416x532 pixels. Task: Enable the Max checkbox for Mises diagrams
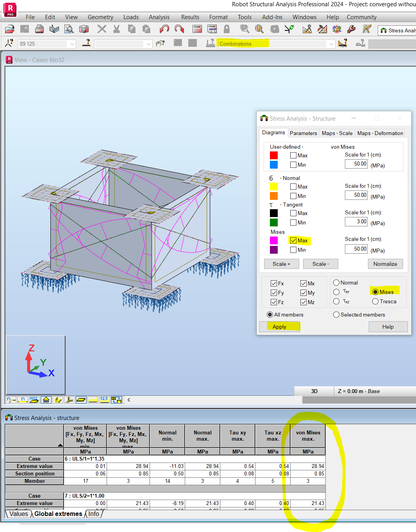pos(293,240)
